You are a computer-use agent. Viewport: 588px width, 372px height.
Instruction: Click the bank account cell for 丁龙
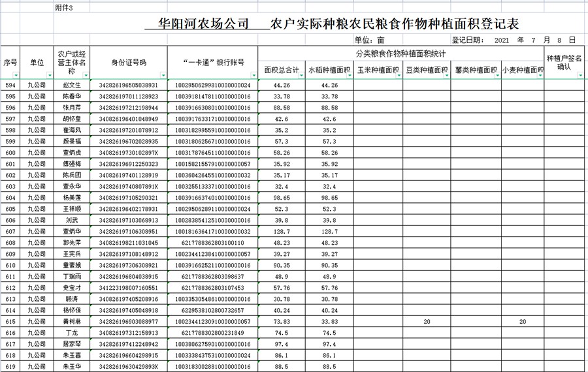213,333
